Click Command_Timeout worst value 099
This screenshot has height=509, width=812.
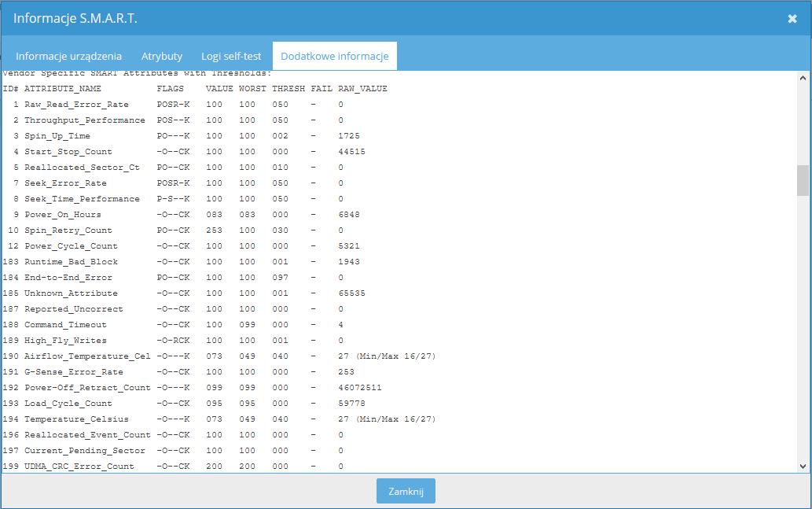(248, 325)
